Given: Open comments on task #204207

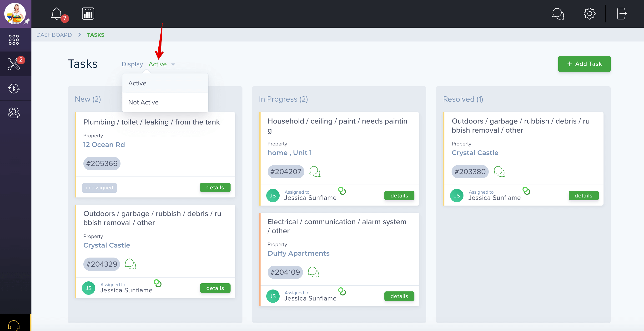Looking at the screenshot, I should tap(315, 171).
